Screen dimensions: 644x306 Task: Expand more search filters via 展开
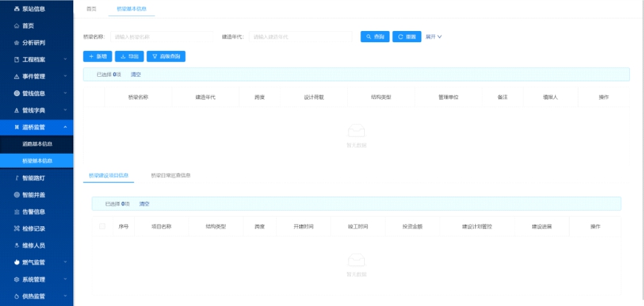click(x=434, y=36)
